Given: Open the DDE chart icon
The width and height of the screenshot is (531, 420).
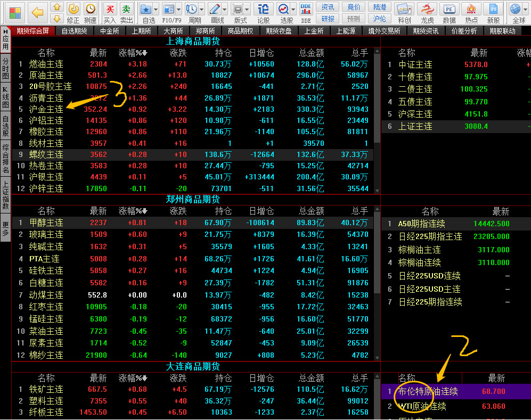Looking at the screenshot, I should point(306,9).
